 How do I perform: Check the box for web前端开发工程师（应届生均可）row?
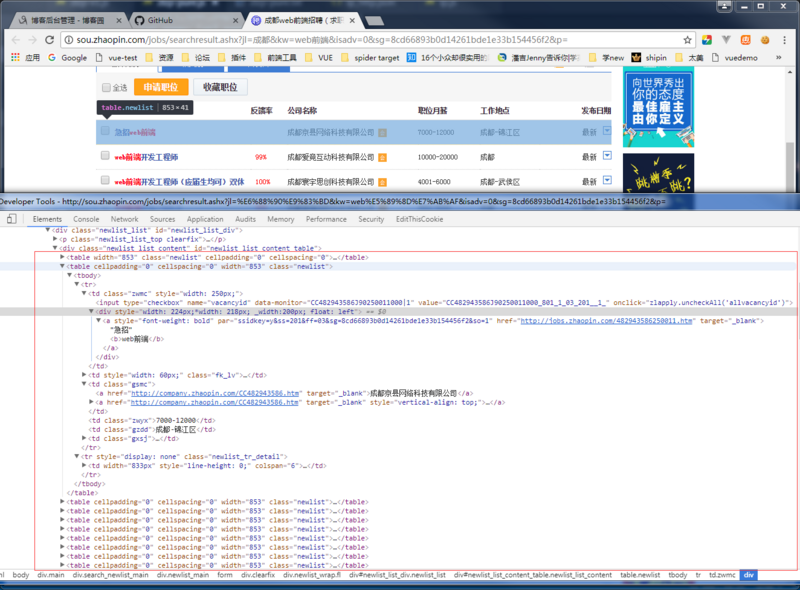tap(105, 180)
